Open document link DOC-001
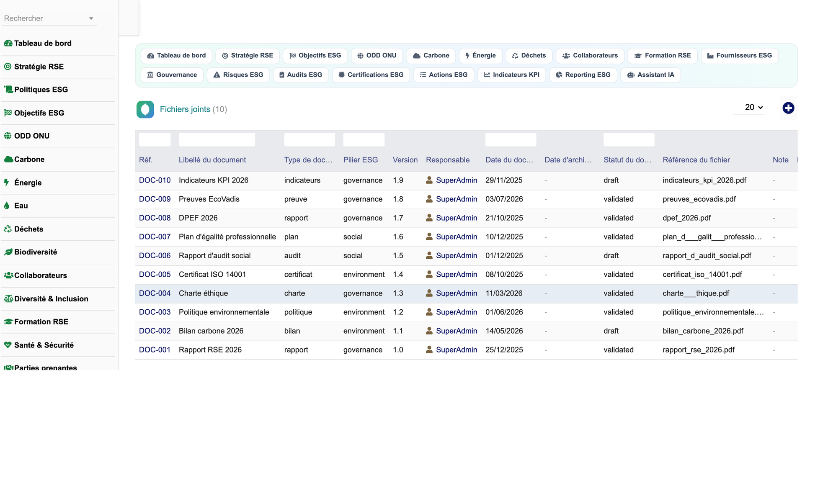The image size is (815, 504). (x=155, y=350)
